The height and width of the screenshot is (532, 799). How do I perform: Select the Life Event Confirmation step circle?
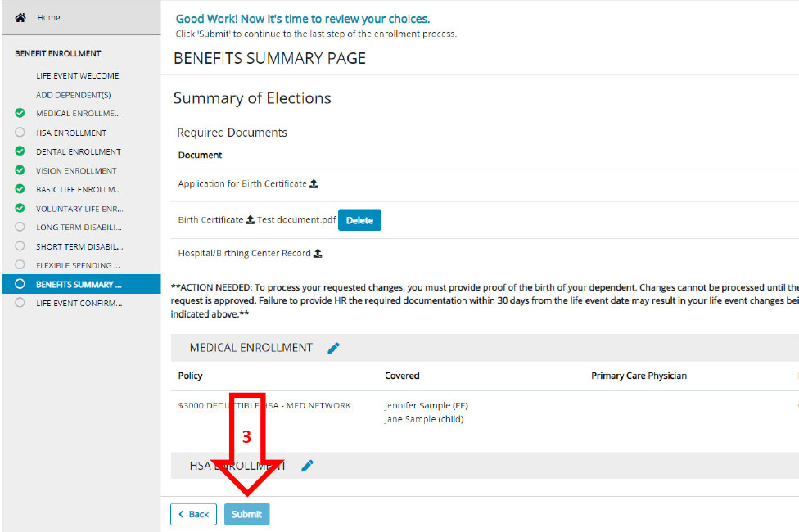[x=20, y=303]
